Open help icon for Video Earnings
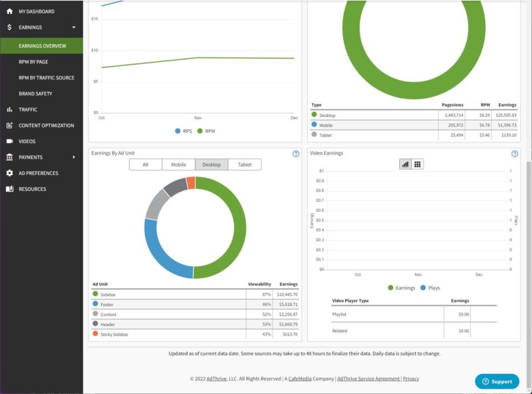 [x=515, y=154]
